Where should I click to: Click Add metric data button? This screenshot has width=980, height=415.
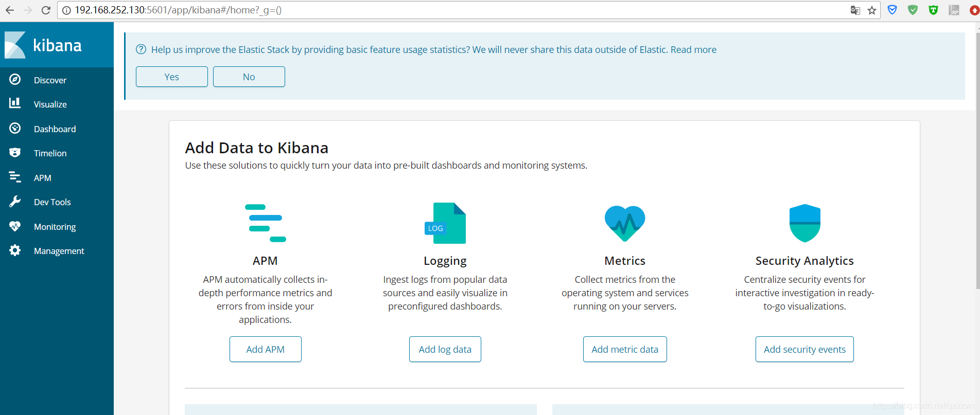(625, 349)
